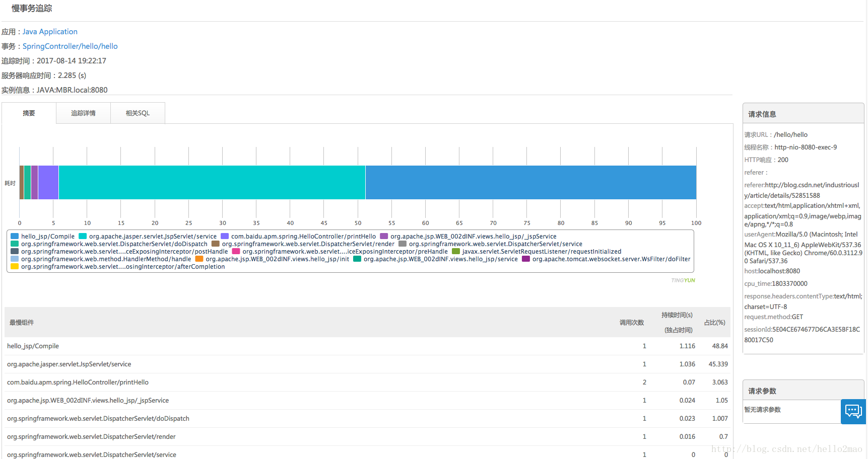The image size is (868, 459).
Task: Select the org.apache.jasper.servlet.JspServlet/service table row
Action: 367,364
